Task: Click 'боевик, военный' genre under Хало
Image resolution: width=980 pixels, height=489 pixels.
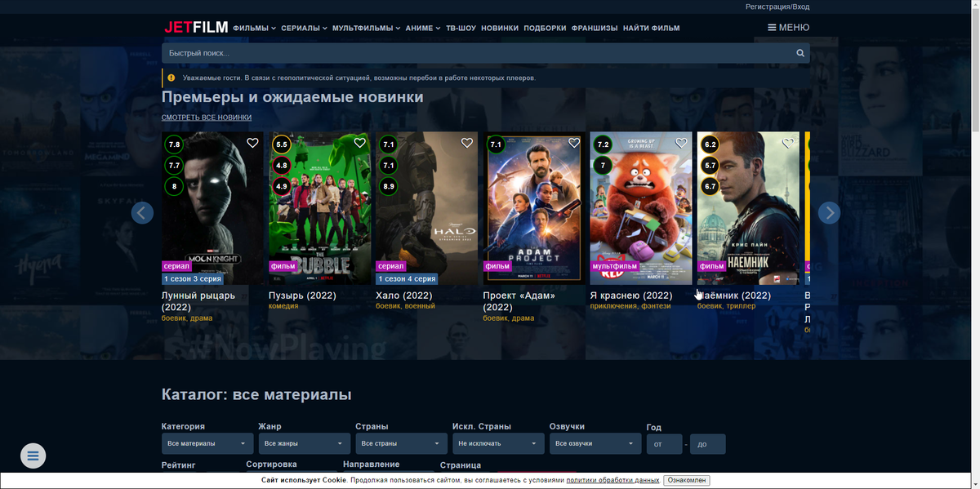Action: (x=405, y=306)
